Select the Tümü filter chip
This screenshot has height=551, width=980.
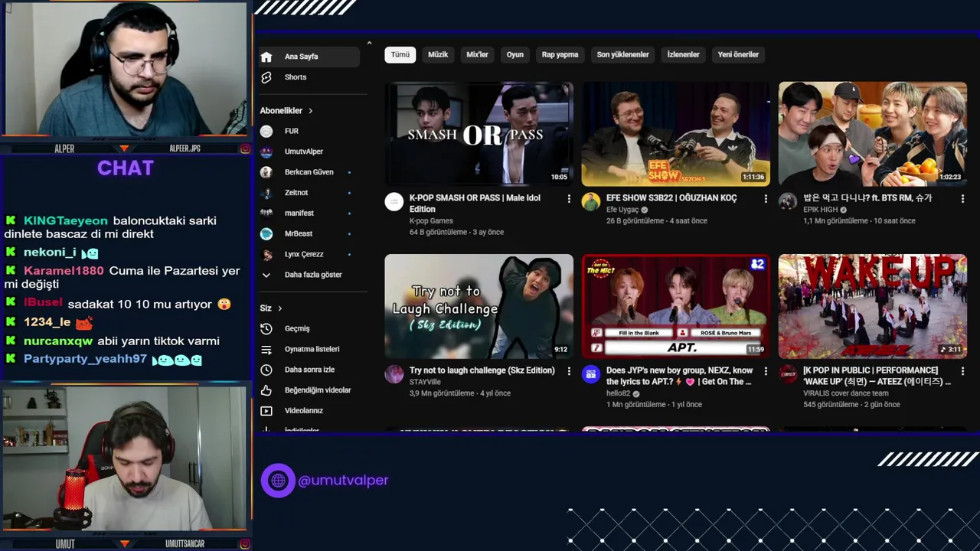(x=400, y=54)
